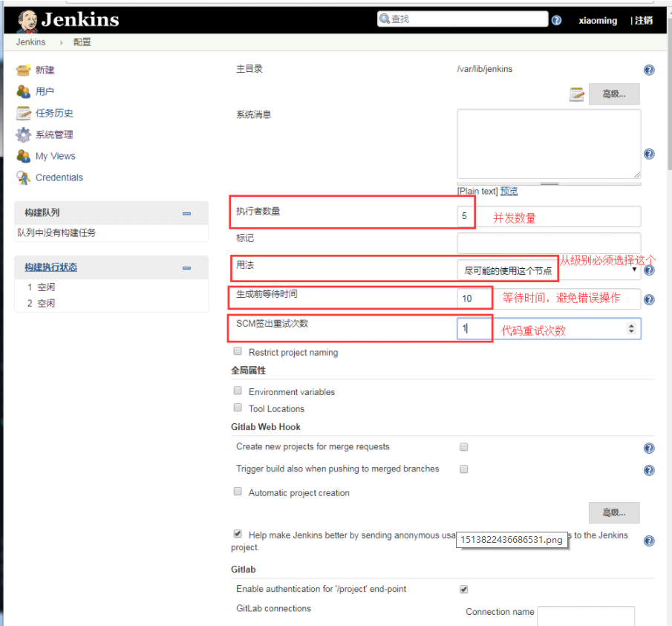Click help icon for 生成前等待时间 row
672x626 pixels.
649,299
